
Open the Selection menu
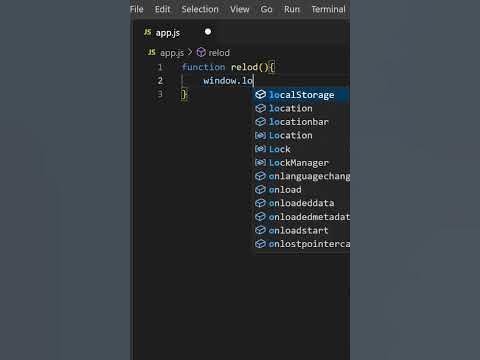200,9
